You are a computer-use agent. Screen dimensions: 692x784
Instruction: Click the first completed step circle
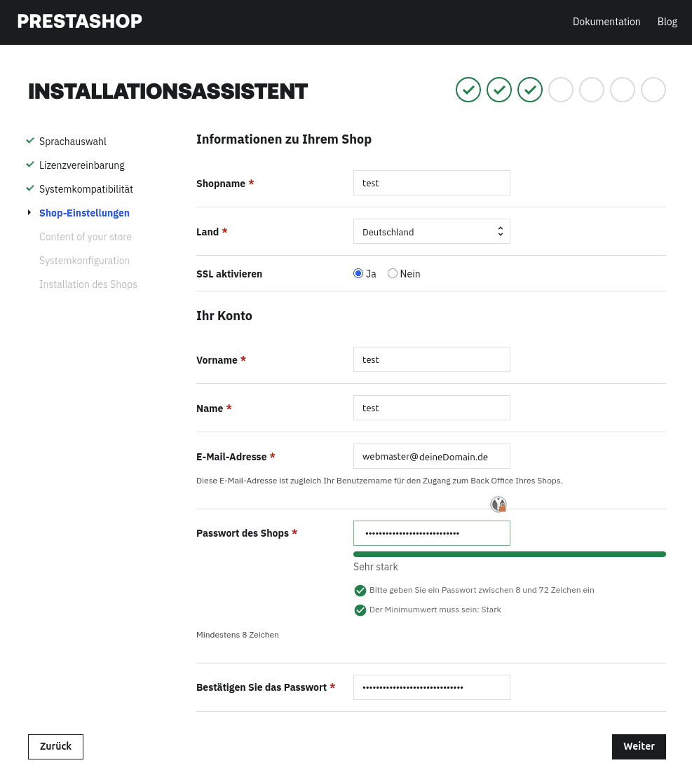[468, 90]
